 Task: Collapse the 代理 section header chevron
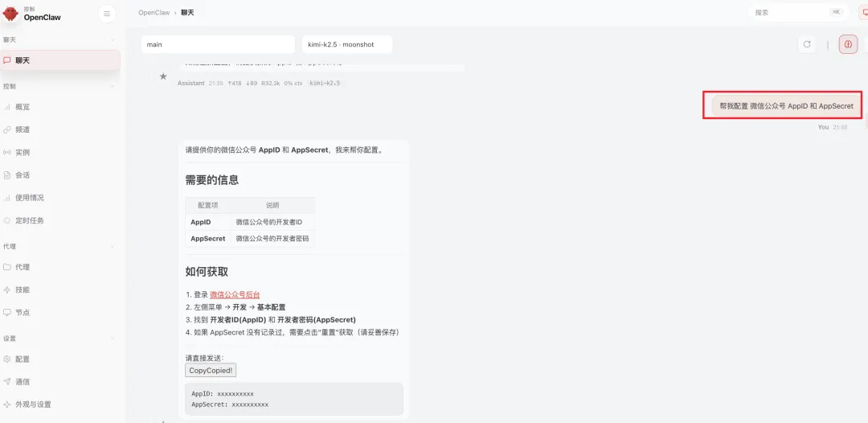click(x=113, y=246)
